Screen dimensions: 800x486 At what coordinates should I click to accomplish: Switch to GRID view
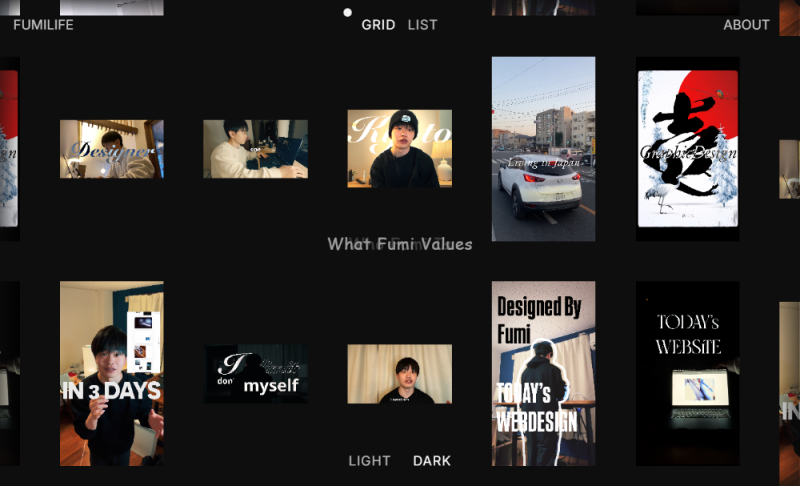coord(378,24)
